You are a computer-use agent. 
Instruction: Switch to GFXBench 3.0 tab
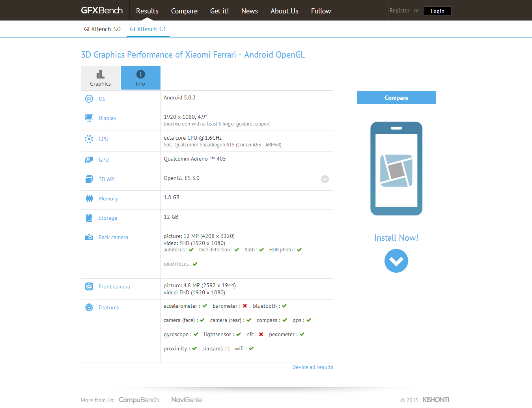pos(102,29)
